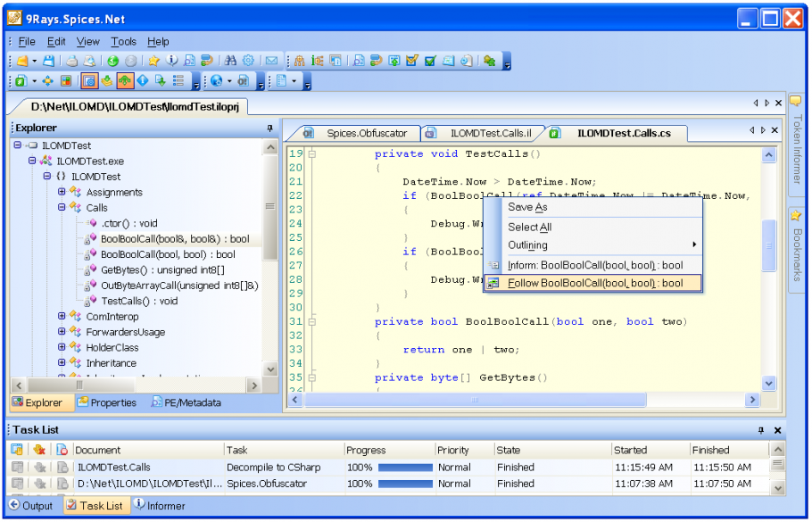Viewport: 812px width, 522px height.
Task: Collapse code fold at line 19
Action: click(x=312, y=154)
